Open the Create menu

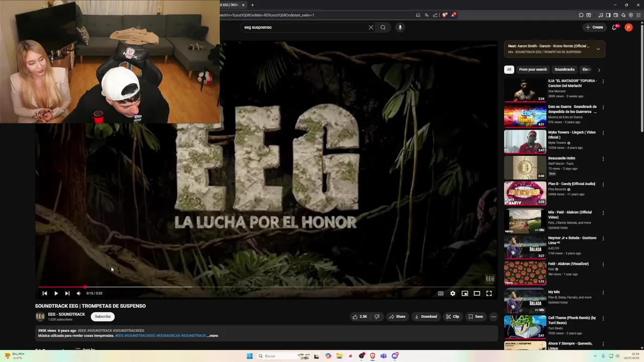[x=594, y=27]
